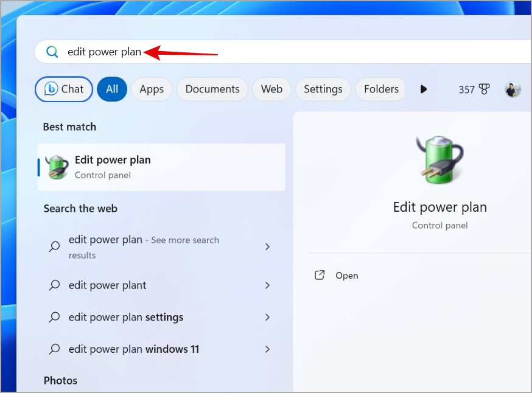Show more filter tabs with the play arrow
Viewport: 532px width, 393px height.
424,89
